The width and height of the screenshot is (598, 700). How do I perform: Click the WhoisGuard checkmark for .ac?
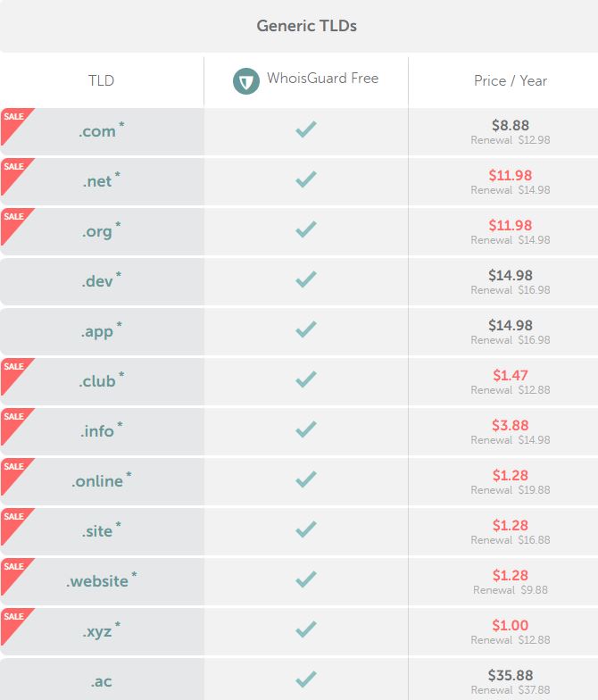coord(306,679)
